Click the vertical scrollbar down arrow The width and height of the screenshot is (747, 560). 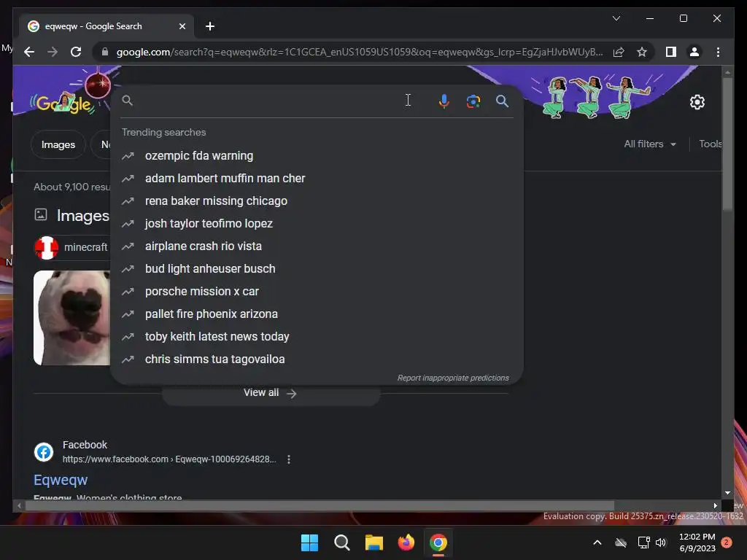727,494
